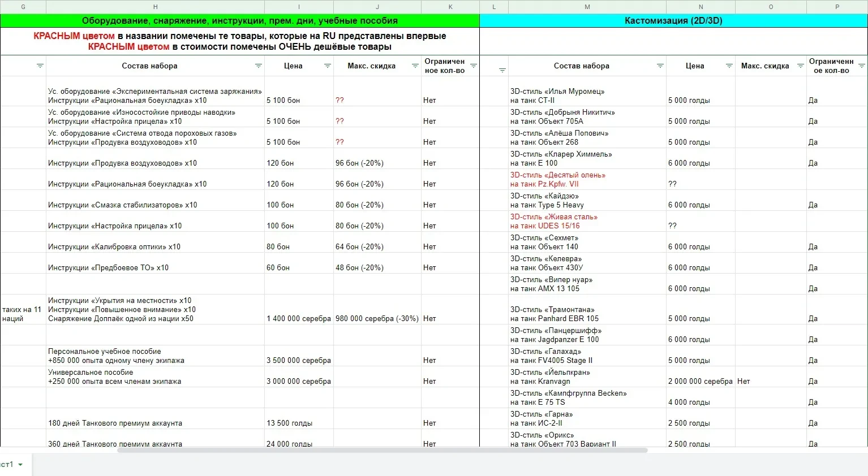Select cell «3D-стиль «Галахад»»
The width and height of the screenshot is (868, 476).
coord(587,356)
